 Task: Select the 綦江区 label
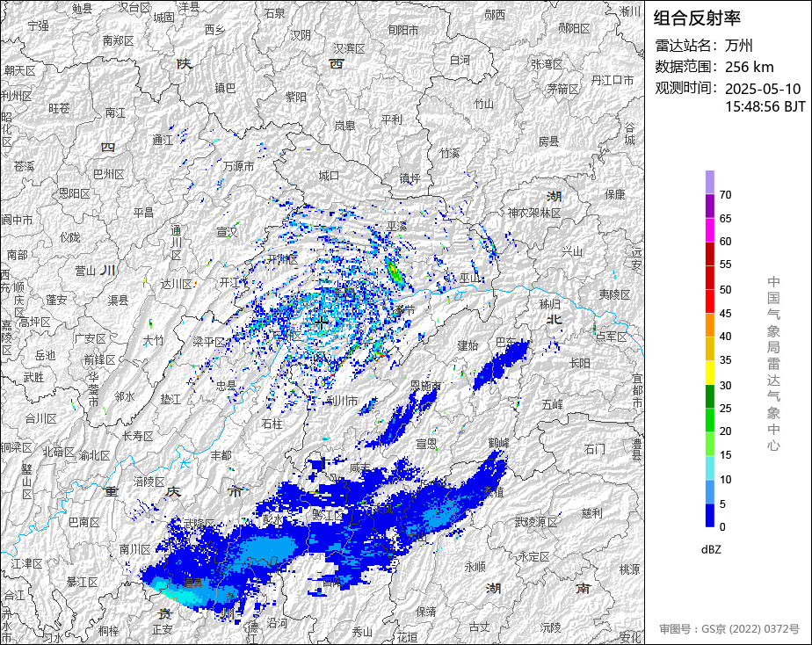pyautogui.click(x=82, y=583)
